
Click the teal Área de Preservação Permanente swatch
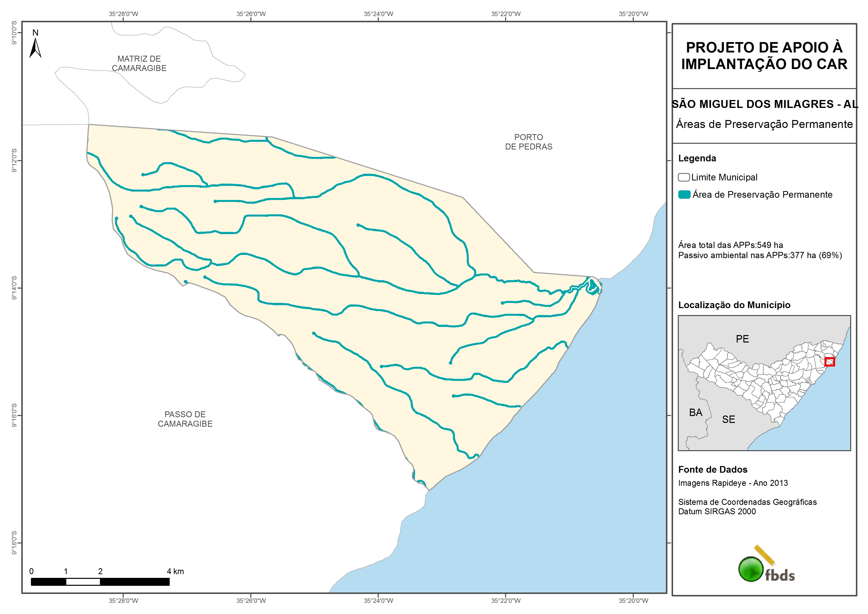pyautogui.click(x=684, y=195)
